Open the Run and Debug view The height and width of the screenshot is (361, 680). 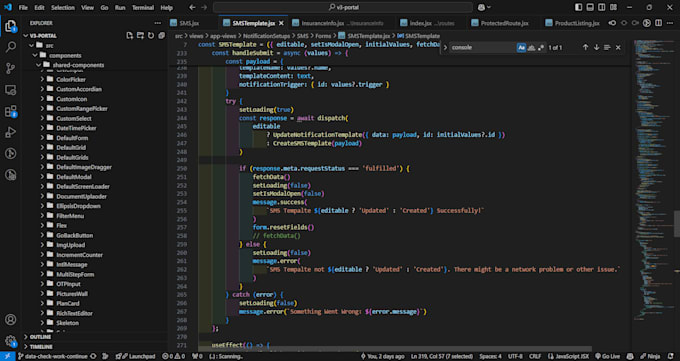(x=10, y=132)
